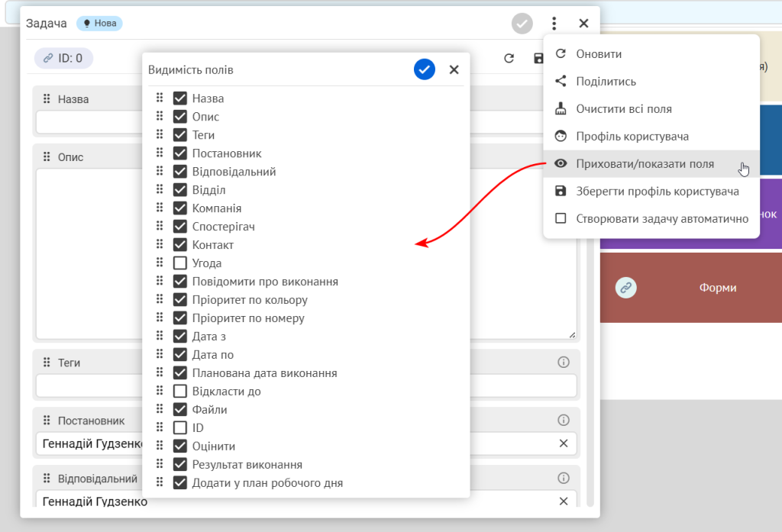This screenshot has height=532, width=782.
Task: Choose Зберегти профіль користувача
Action: pos(651,191)
